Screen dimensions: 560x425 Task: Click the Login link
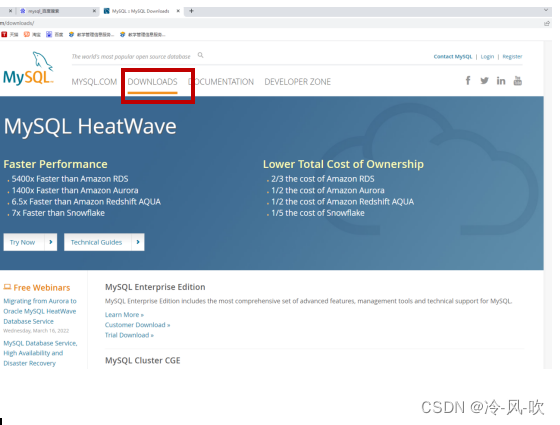[487, 56]
